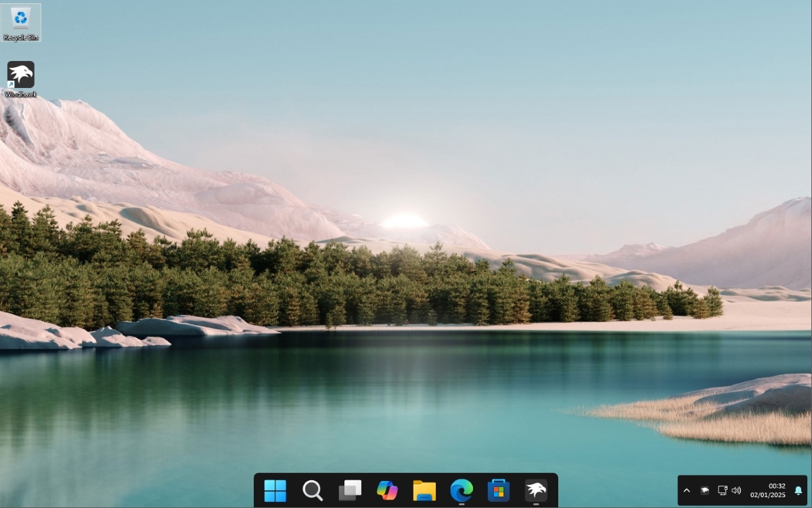Click the taskbar Search icon
Viewport: 812px width, 508px height.
click(x=312, y=490)
